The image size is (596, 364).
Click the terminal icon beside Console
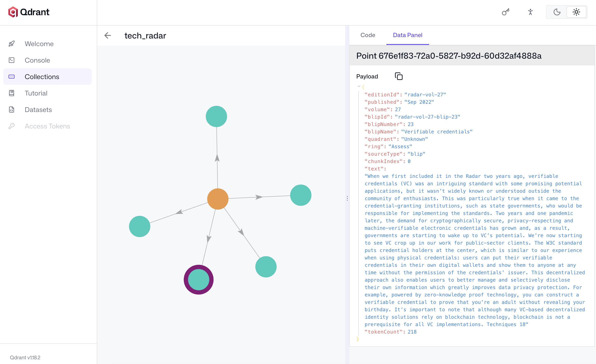click(x=12, y=60)
